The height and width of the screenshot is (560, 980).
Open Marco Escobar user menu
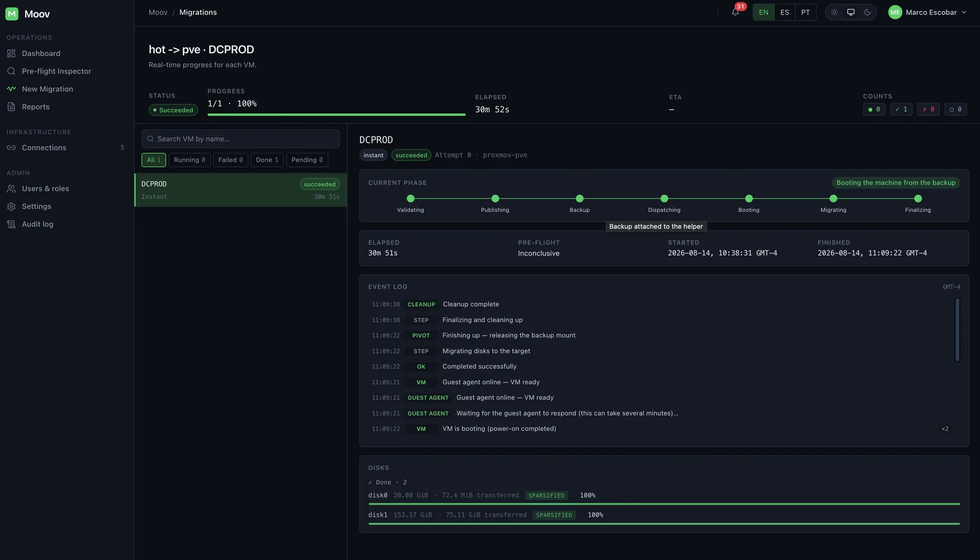(x=927, y=12)
